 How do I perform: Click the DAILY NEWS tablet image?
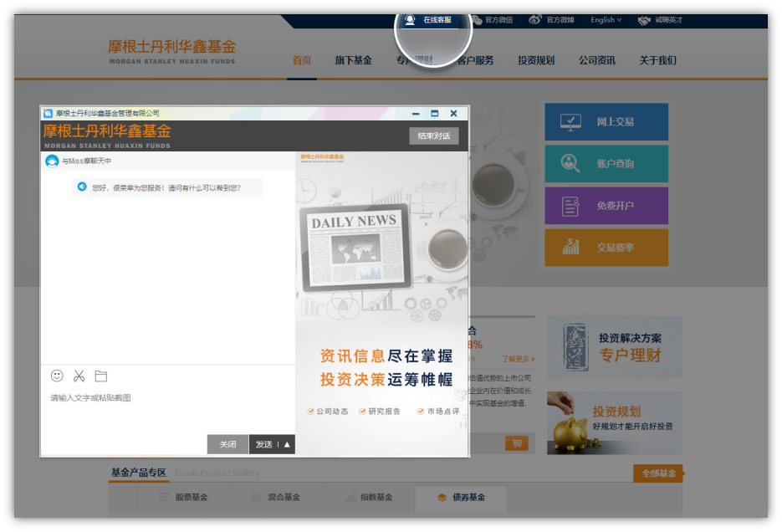tap(355, 248)
